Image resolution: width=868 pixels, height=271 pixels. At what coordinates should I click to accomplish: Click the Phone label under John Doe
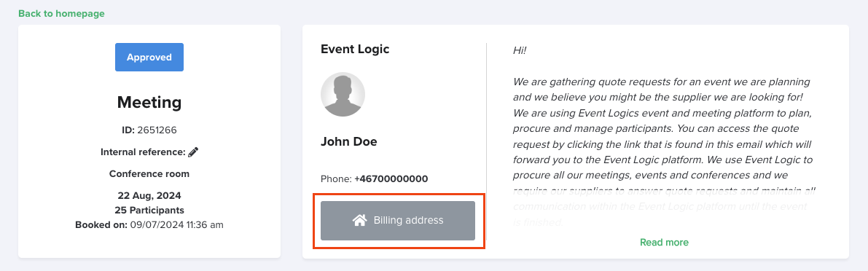click(336, 179)
